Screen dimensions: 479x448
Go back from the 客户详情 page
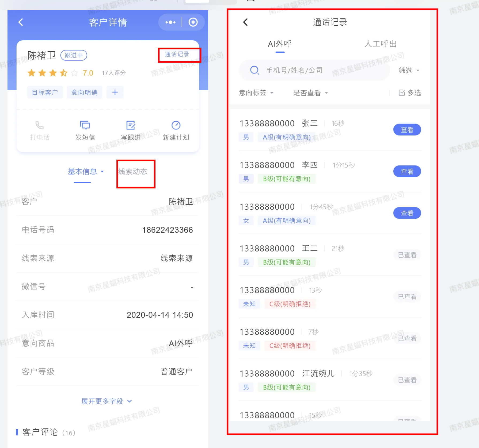point(21,22)
